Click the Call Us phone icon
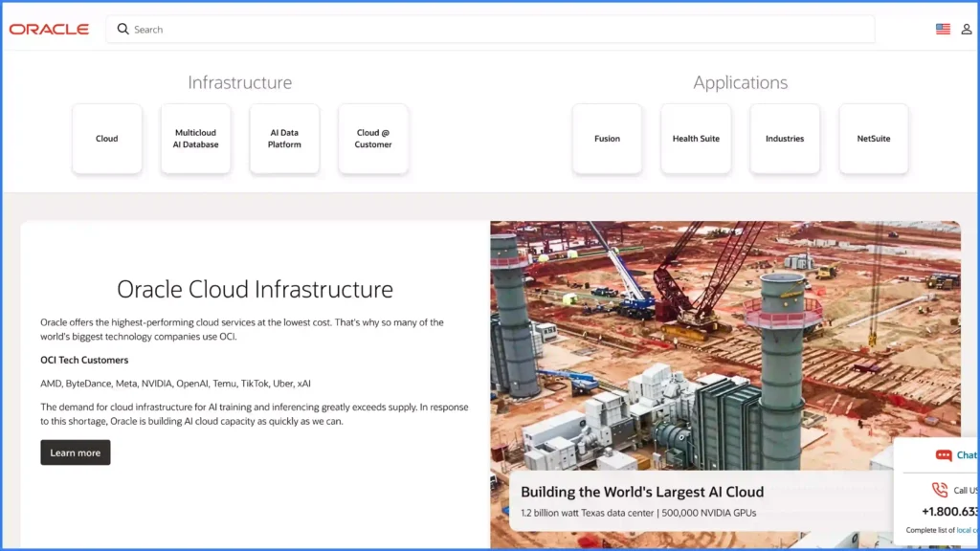The width and height of the screenshot is (980, 551). [x=940, y=490]
